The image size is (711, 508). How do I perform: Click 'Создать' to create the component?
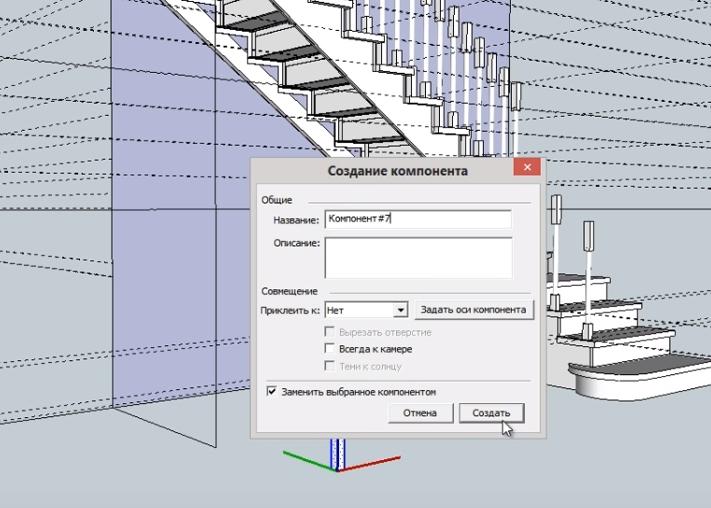click(491, 413)
